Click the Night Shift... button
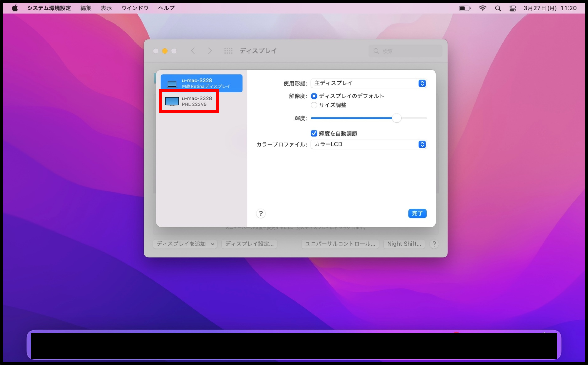The height and width of the screenshot is (365, 588). (x=404, y=244)
